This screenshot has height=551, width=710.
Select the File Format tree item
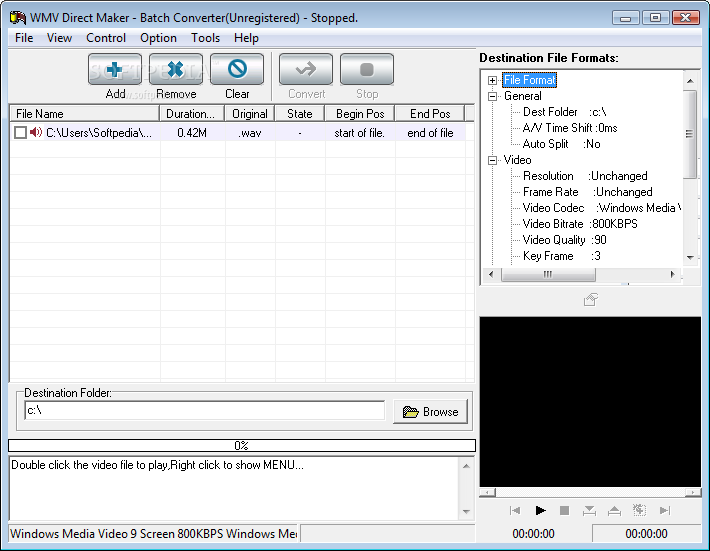tap(529, 80)
